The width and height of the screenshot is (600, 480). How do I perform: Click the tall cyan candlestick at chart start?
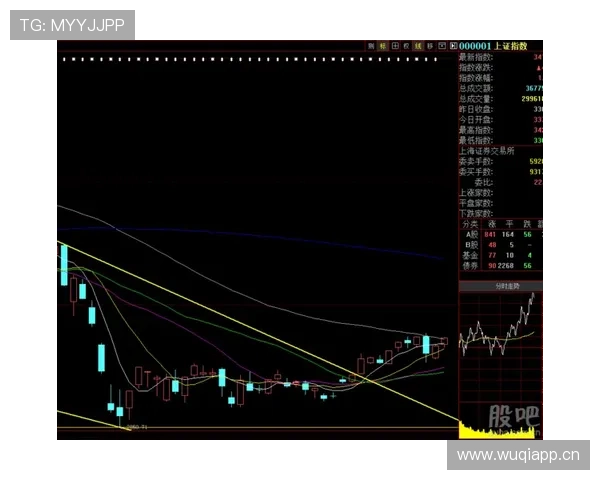pos(64,265)
